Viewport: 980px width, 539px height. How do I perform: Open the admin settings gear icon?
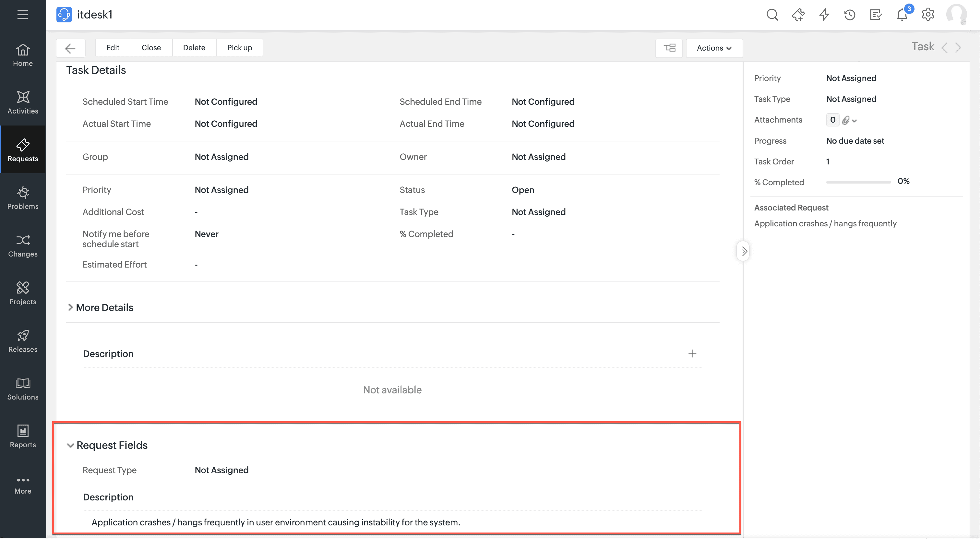(928, 15)
